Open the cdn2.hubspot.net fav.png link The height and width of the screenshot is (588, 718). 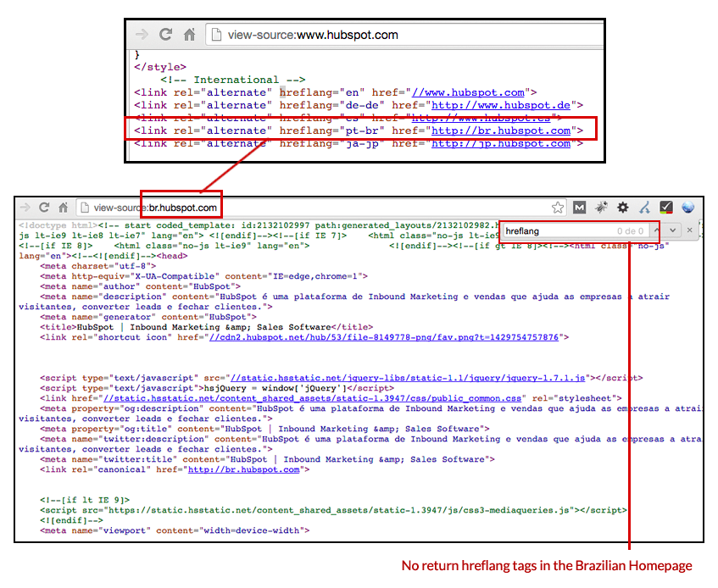tap(384, 337)
